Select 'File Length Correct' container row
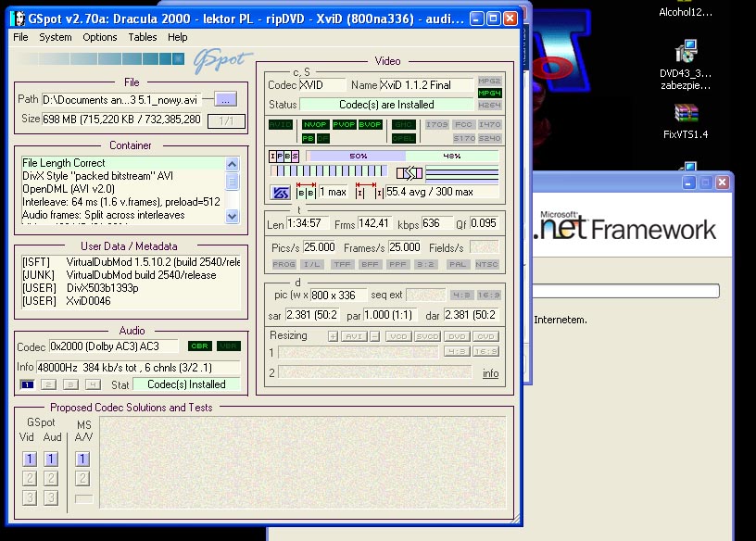Image resolution: width=756 pixels, height=541 pixels. [123, 163]
